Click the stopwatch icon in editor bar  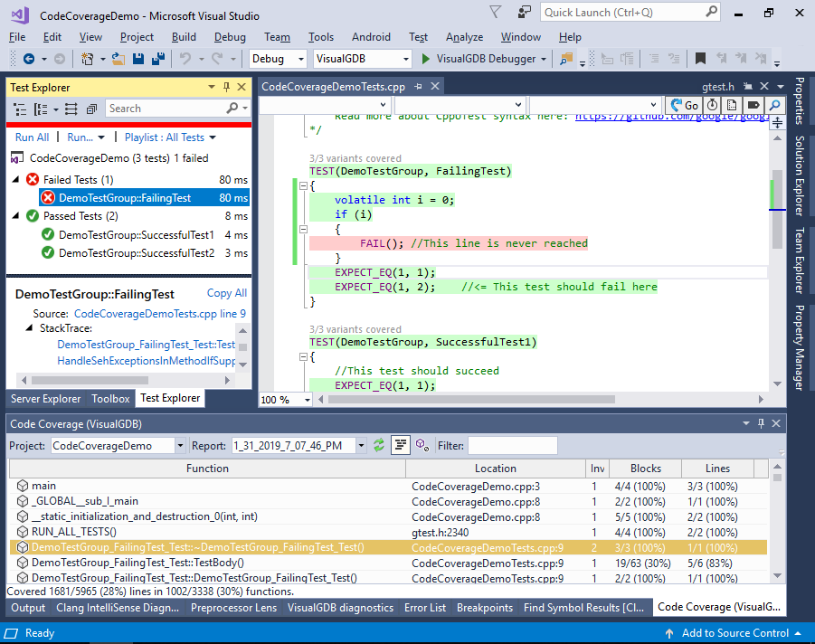point(713,105)
